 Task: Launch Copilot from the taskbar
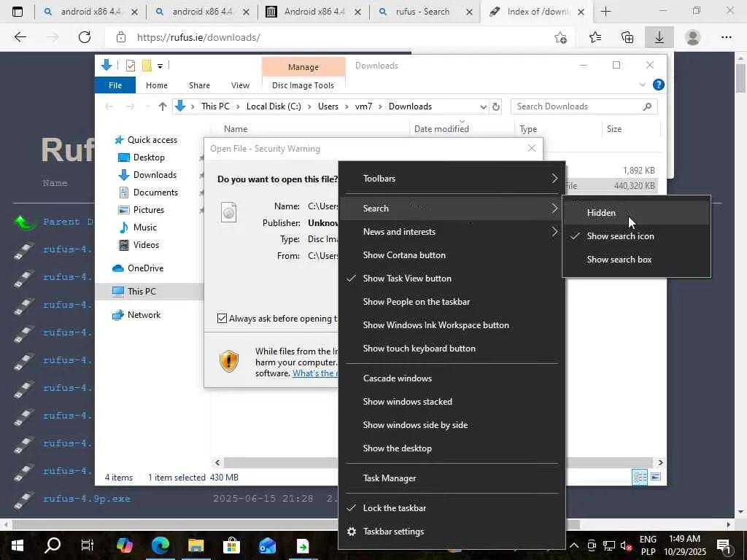(x=124, y=545)
